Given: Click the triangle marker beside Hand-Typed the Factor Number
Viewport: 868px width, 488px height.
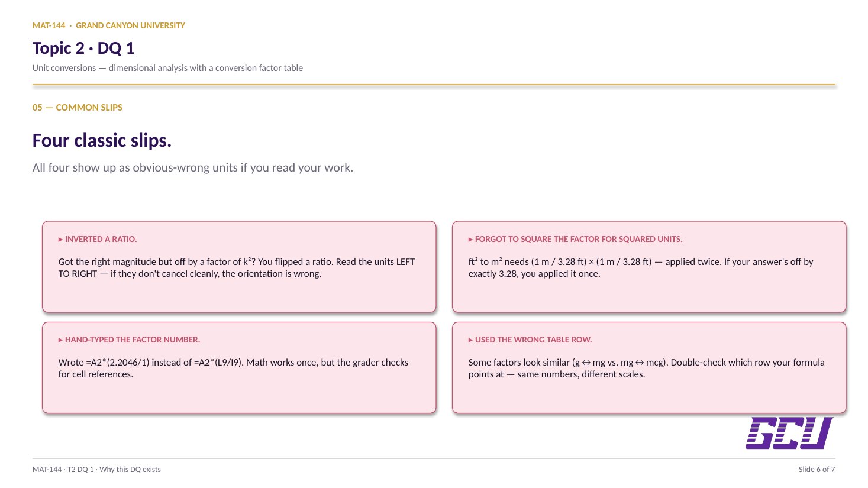Looking at the screenshot, I should point(60,340).
